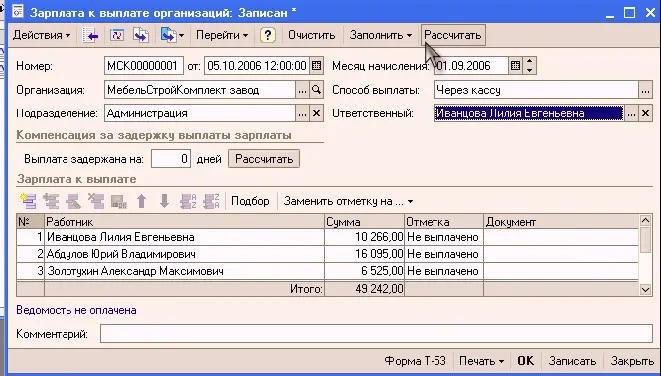Click the Подразделение field Администрация
The image size is (661, 376).
point(200,113)
